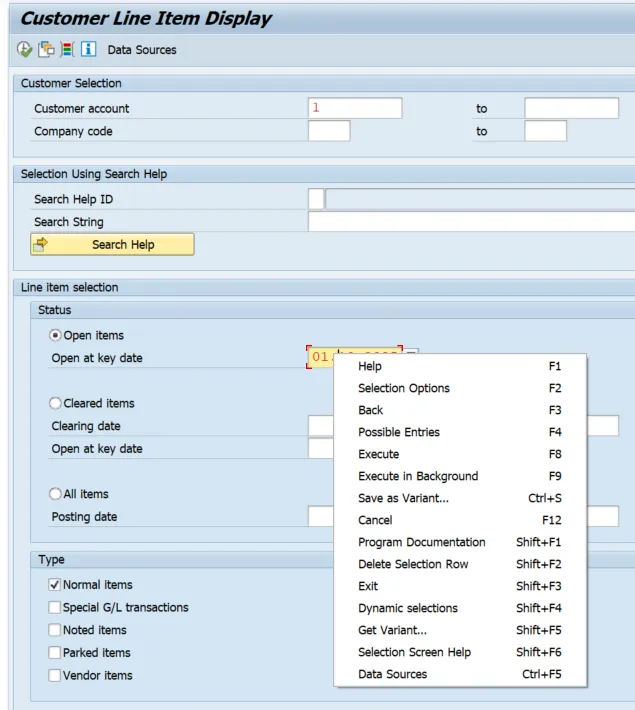The height and width of the screenshot is (710, 635).
Task: Click the Company code from field
Action: (329, 131)
